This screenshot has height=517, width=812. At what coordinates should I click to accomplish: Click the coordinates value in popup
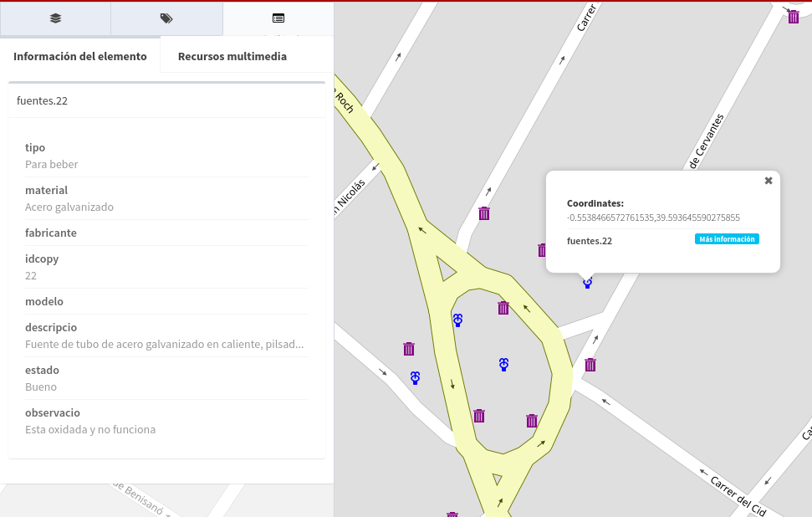653,218
